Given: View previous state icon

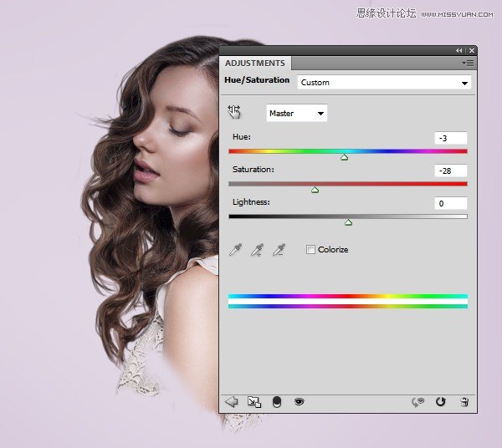Looking at the screenshot, I should coord(417,402).
